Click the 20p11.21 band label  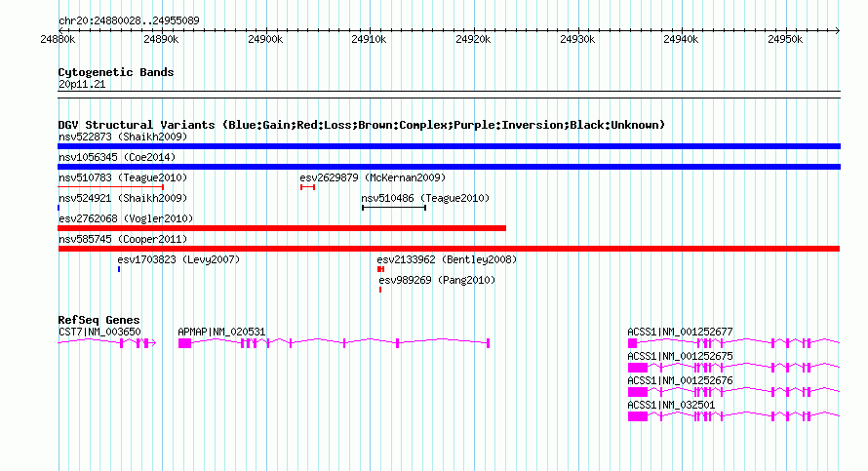coord(82,84)
